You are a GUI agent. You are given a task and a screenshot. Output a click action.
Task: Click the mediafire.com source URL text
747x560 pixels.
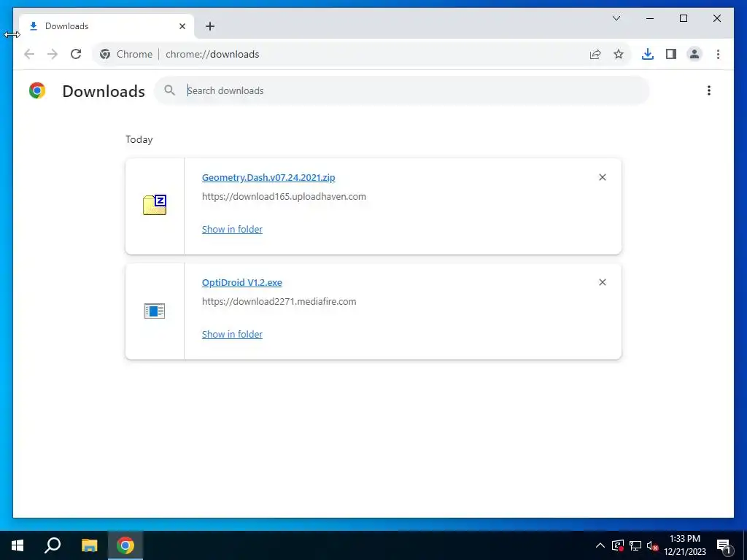point(279,301)
